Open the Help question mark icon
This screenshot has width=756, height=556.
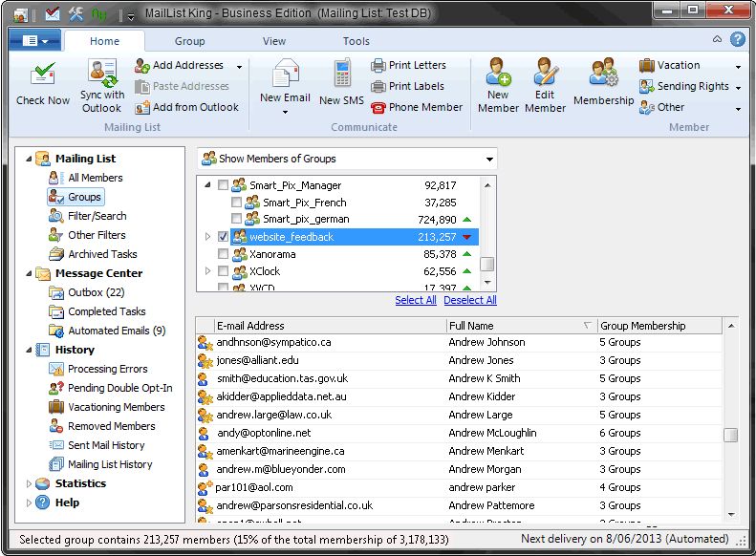(x=738, y=39)
